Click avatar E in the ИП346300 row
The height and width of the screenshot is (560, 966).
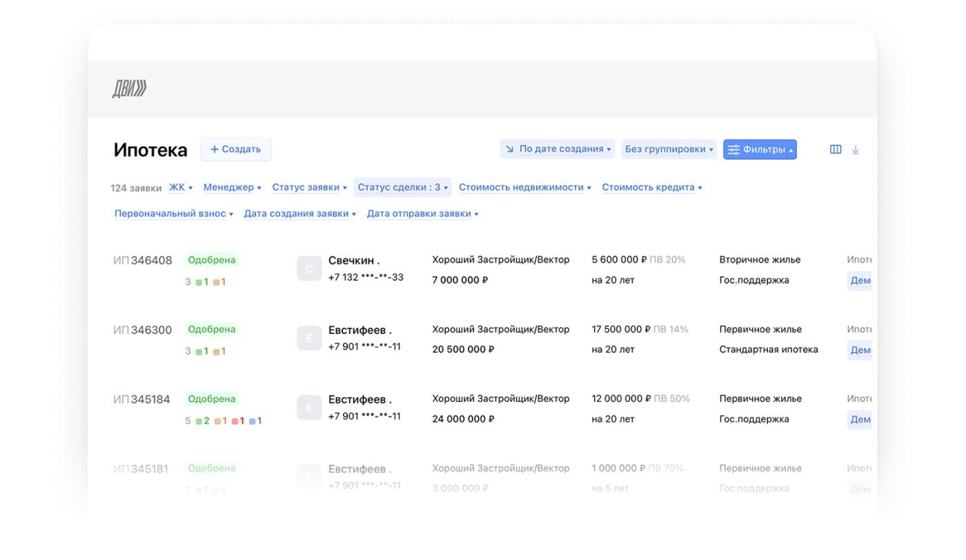(x=309, y=338)
